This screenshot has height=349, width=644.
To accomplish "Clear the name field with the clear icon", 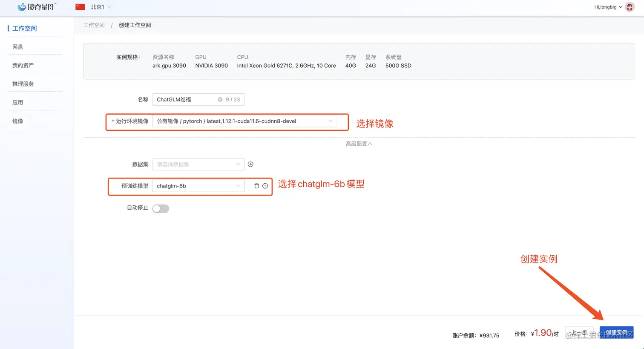I will pos(220,100).
